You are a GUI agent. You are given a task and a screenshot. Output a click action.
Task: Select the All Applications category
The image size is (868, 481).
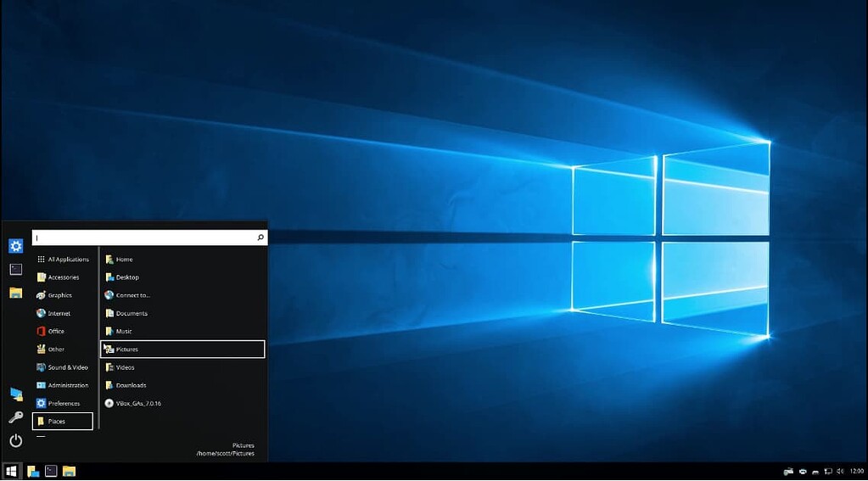[68, 260]
